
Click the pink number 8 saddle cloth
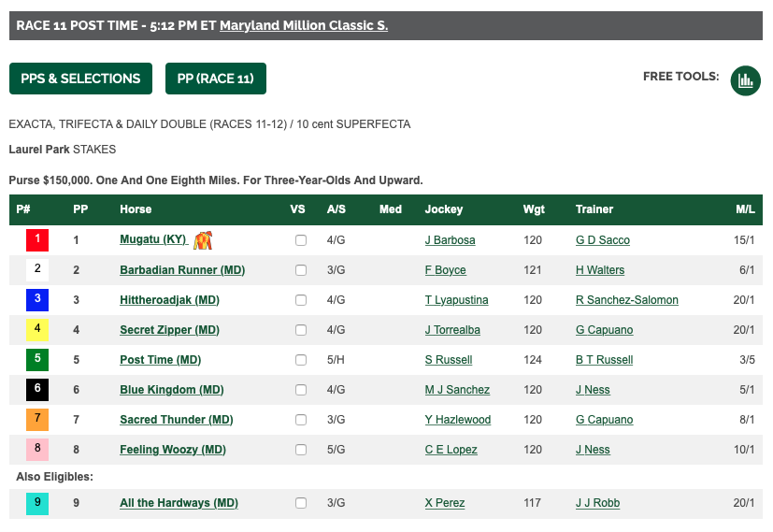[37, 450]
